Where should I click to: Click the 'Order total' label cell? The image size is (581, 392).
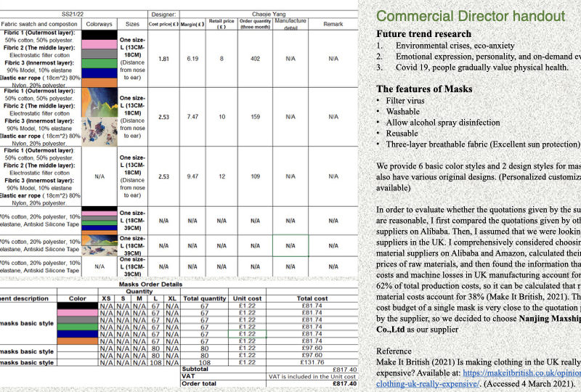[x=223, y=383]
